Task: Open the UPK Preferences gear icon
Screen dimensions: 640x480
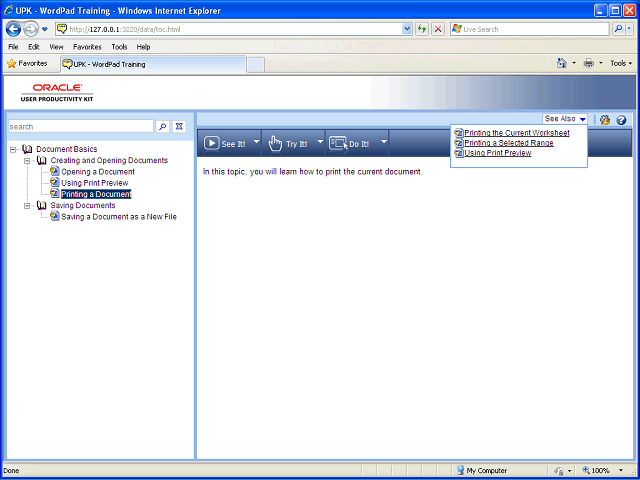Action: [x=605, y=120]
